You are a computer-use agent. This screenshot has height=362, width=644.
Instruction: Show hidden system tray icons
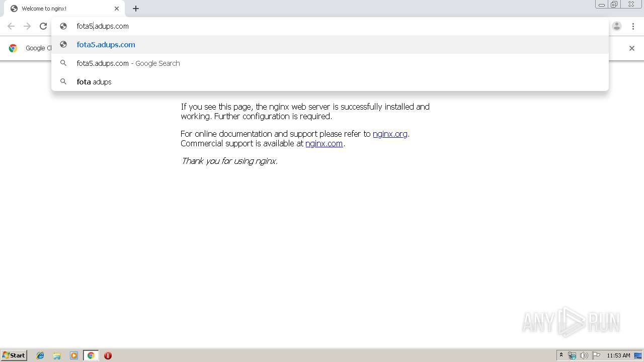[561, 355]
